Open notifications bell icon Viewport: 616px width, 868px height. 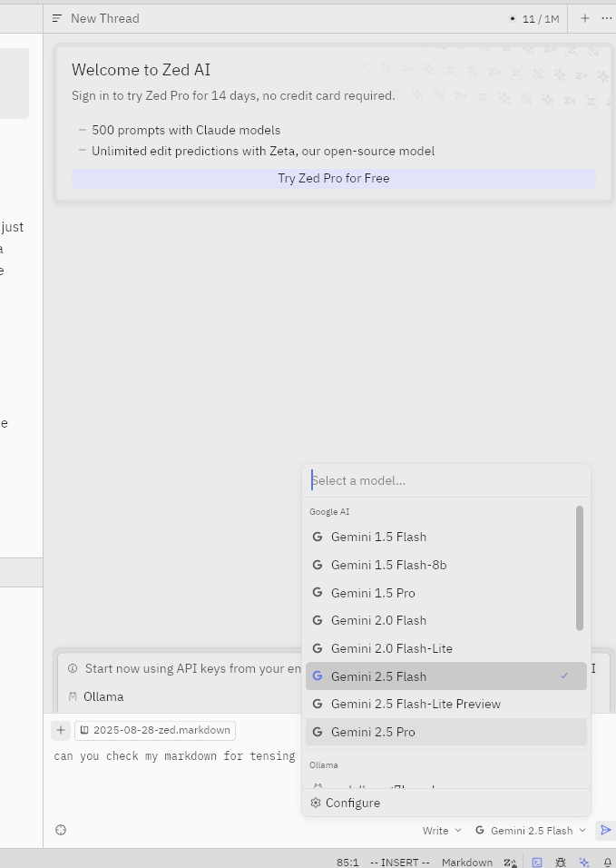(x=608, y=863)
